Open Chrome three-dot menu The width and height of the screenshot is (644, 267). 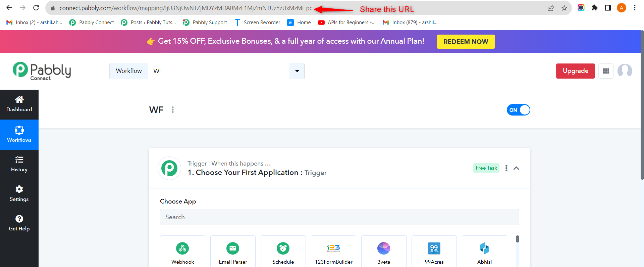click(635, 8)
